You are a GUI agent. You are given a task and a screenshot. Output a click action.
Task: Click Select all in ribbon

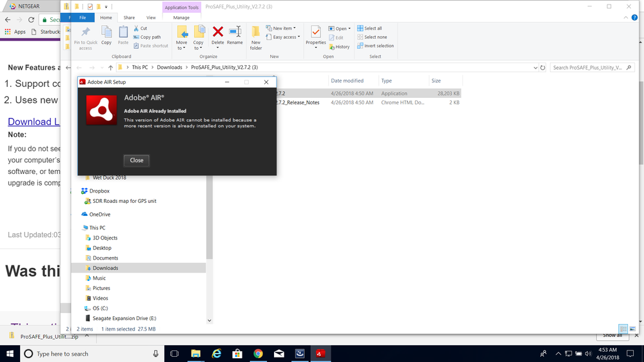tap(369, 28)
